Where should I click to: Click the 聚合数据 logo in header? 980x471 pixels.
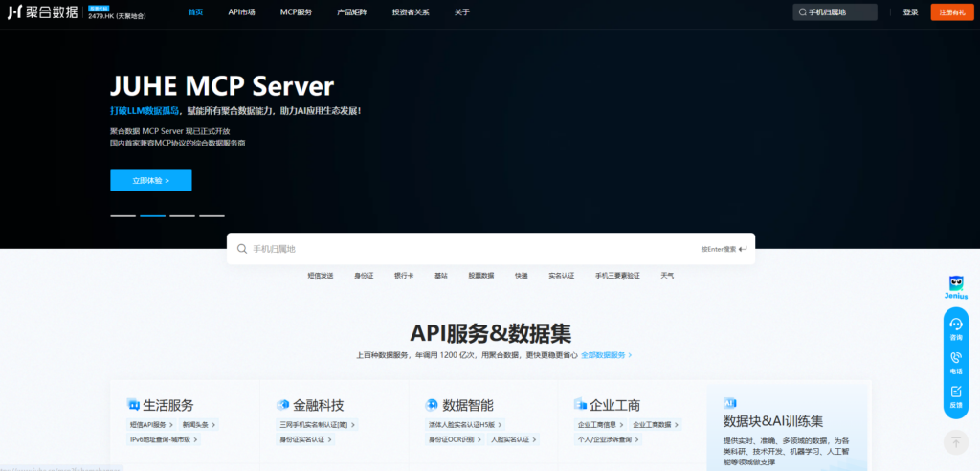tap(44, 12)
